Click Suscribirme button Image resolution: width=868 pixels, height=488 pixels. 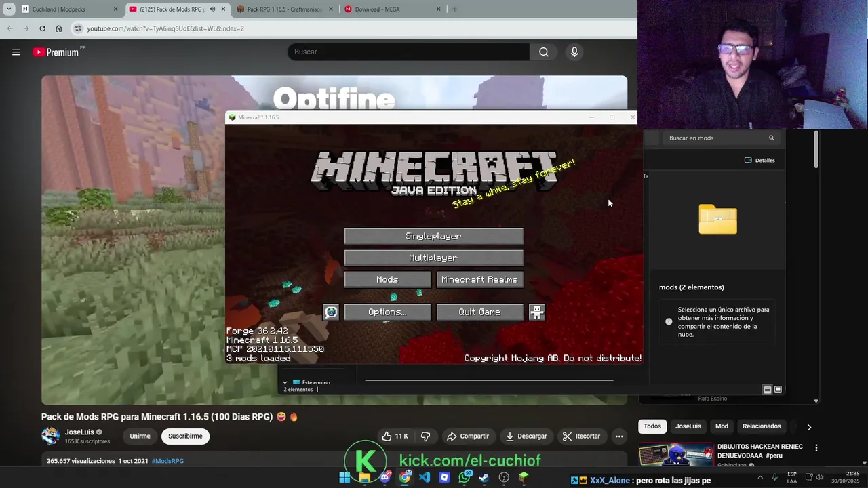[x=185, y=436]
